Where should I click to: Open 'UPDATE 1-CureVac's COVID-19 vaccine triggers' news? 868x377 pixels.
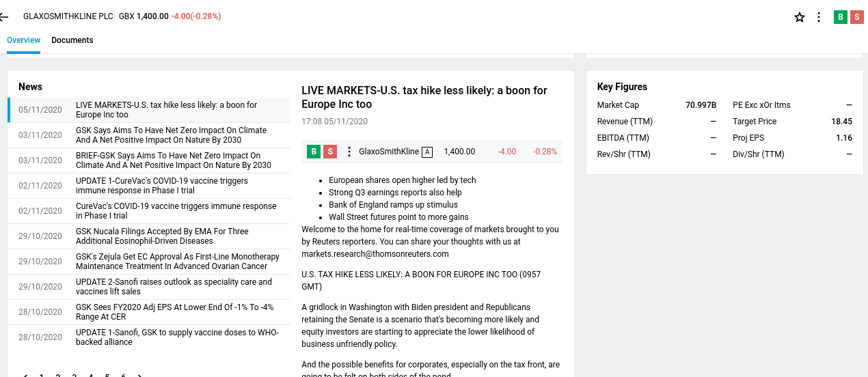click(x=149, y=186)
